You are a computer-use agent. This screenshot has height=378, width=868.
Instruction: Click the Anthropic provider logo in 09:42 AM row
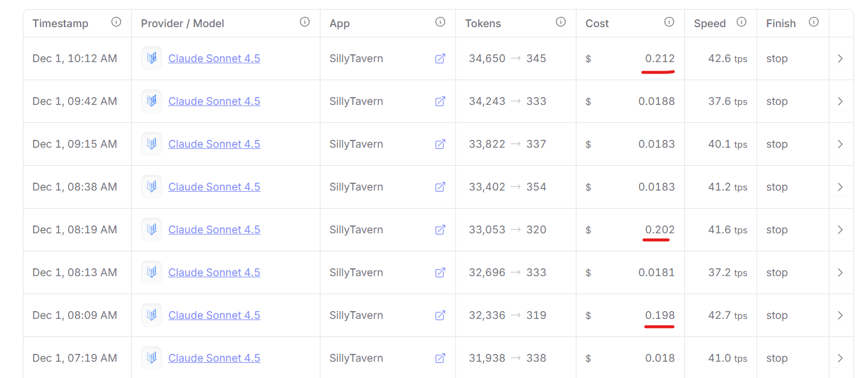pos(151,101)
